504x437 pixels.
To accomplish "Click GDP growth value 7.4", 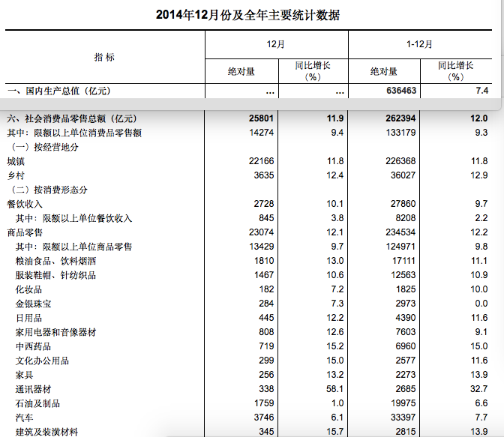I will click(x=482, y=91).
